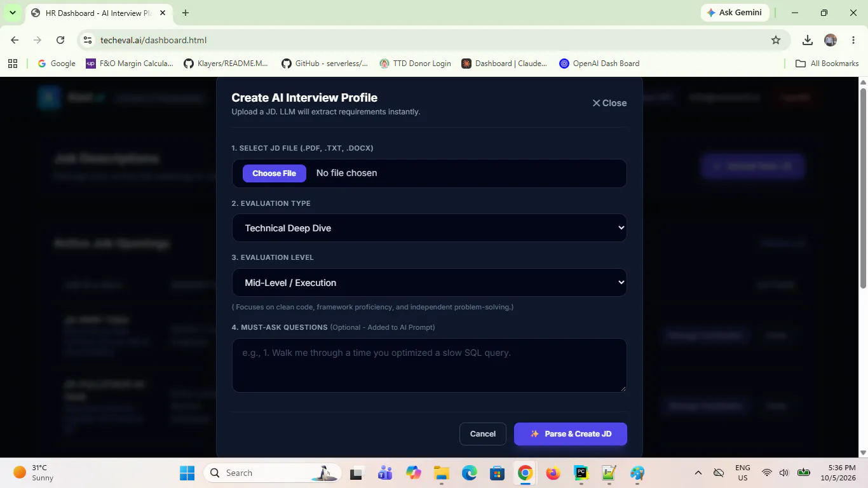Click the Windows taskbar Search box
868x488 pixels.
click(273, 473)
